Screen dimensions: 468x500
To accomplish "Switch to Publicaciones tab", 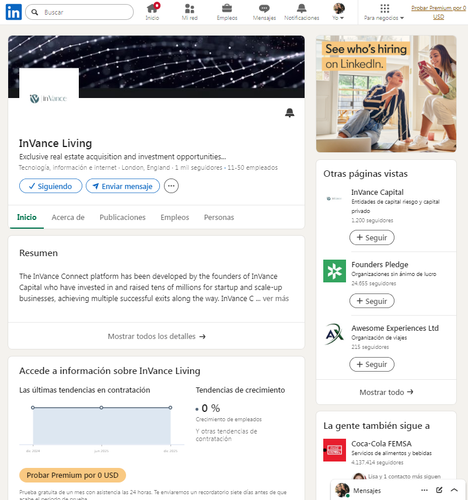I will [122, 217].
